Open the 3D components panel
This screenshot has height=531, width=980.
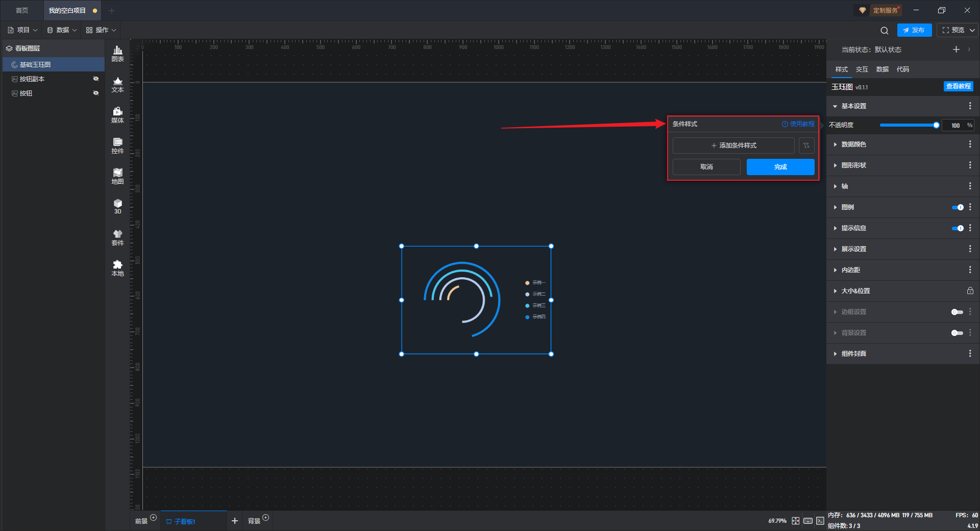[x=117, y=206]
